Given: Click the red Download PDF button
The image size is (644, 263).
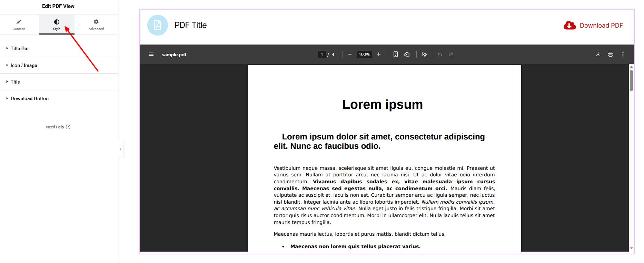Looking at the screenshot, I should click(x=593, y=26).
